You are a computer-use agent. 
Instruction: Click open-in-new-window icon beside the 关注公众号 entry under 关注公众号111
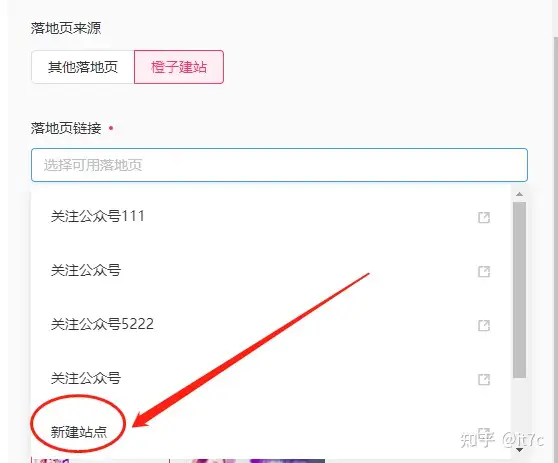pos(484,271)
